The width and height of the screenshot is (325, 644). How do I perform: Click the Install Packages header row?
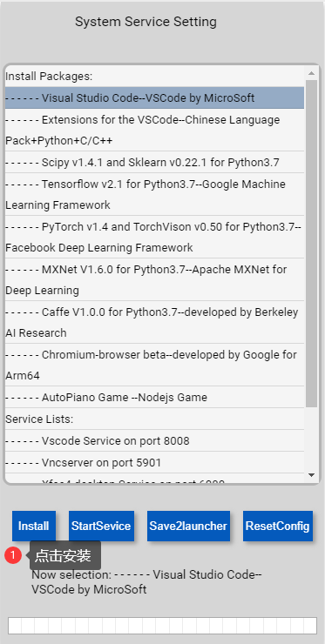(155, 76)
